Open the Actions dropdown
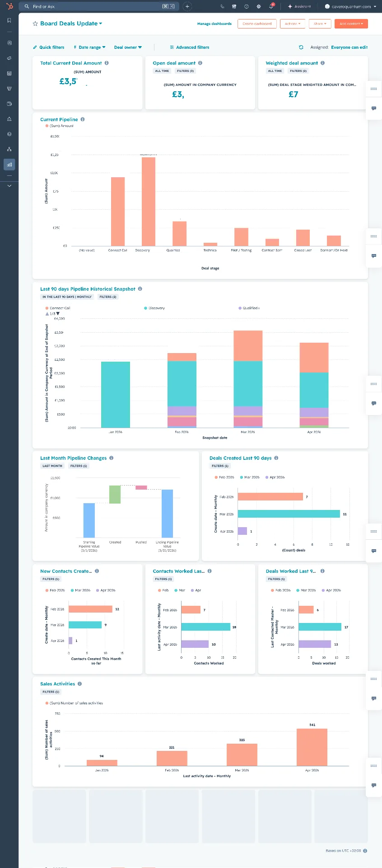The width and height of the screenshot is (382, 868). pos(293,24)
